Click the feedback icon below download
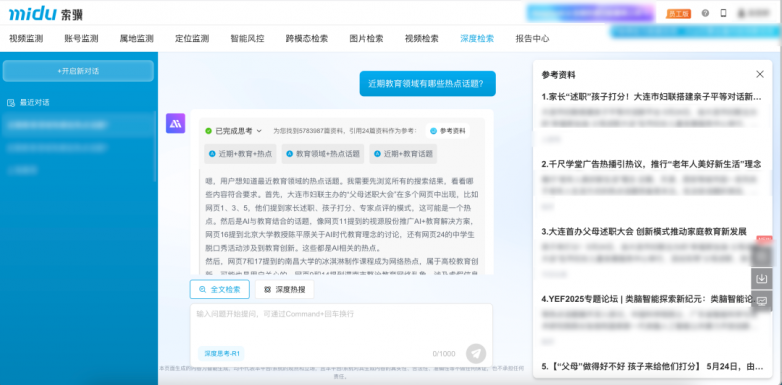 pyautogui.click(x=762, y=301)
